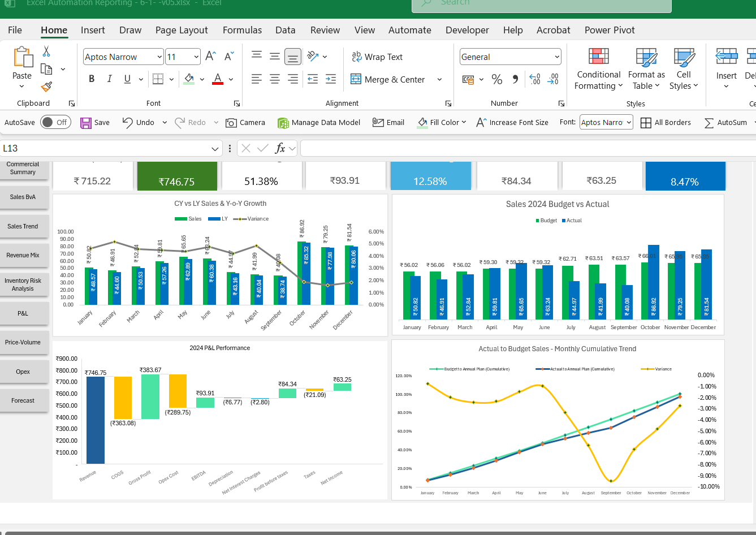Open the Revenue Mix navigation button
Viewport: 756px width, 535px height.
[x=23, y=255]
